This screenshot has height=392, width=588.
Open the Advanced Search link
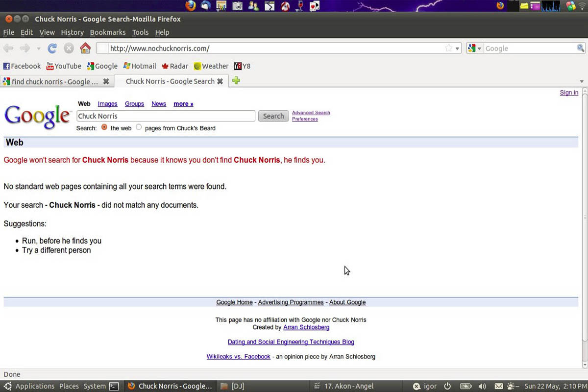(311, 113)
